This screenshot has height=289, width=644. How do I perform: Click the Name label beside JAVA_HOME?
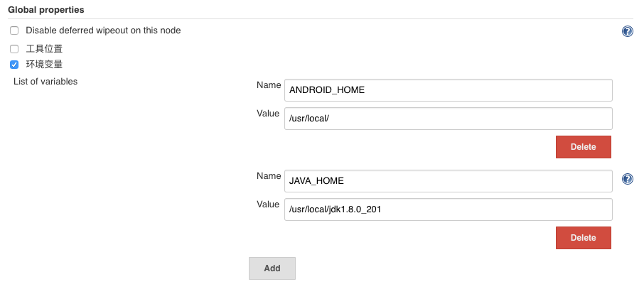pyautogui.click(x=268, y=176)
